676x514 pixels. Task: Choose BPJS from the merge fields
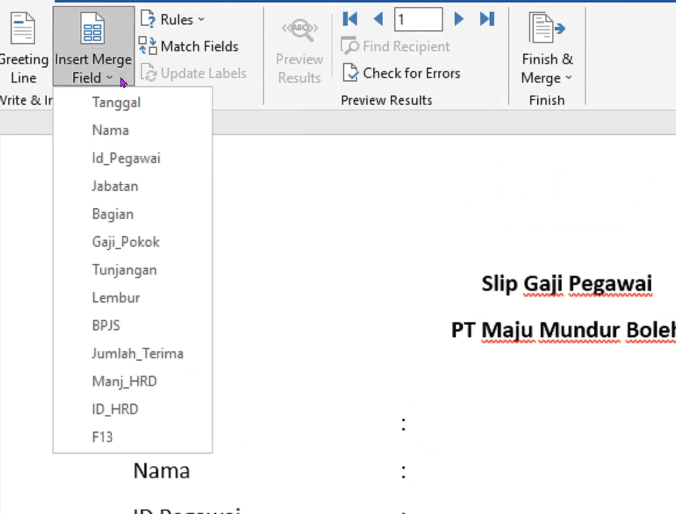tap(106, 326)
